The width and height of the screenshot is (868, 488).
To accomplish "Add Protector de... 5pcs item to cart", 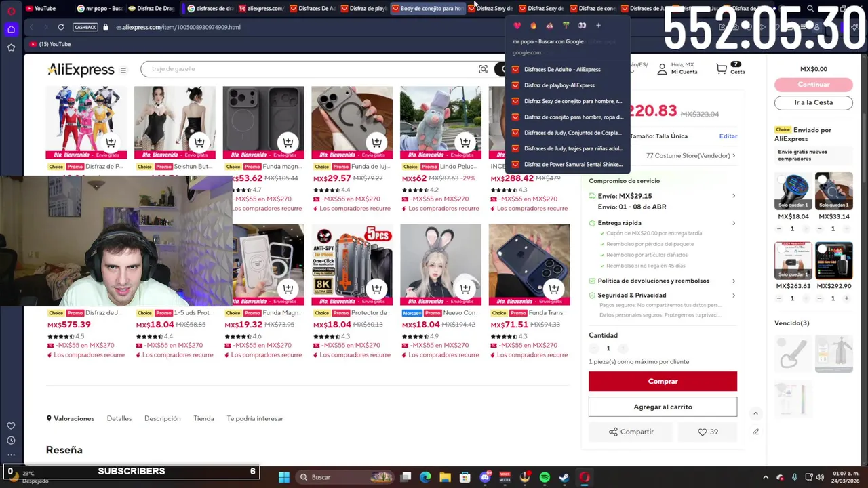I will (x=376, y=289).
